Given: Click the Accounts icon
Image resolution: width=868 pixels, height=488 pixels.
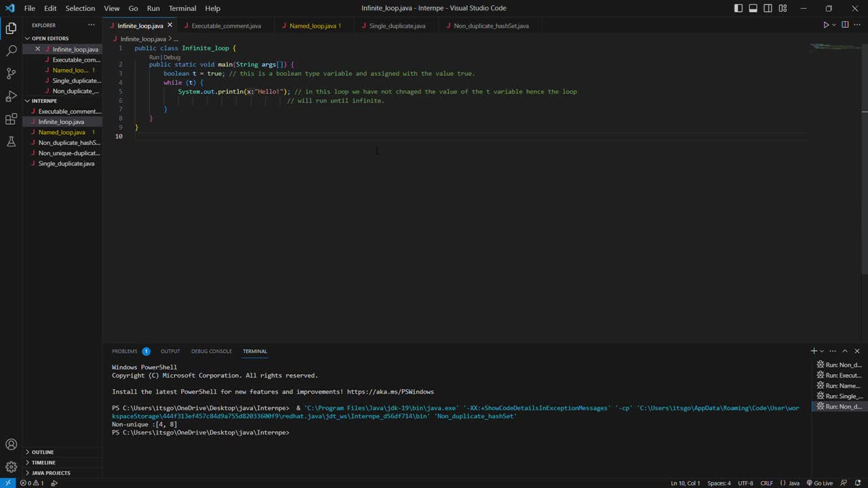Looking at the screenshot, I should [11, 445].
